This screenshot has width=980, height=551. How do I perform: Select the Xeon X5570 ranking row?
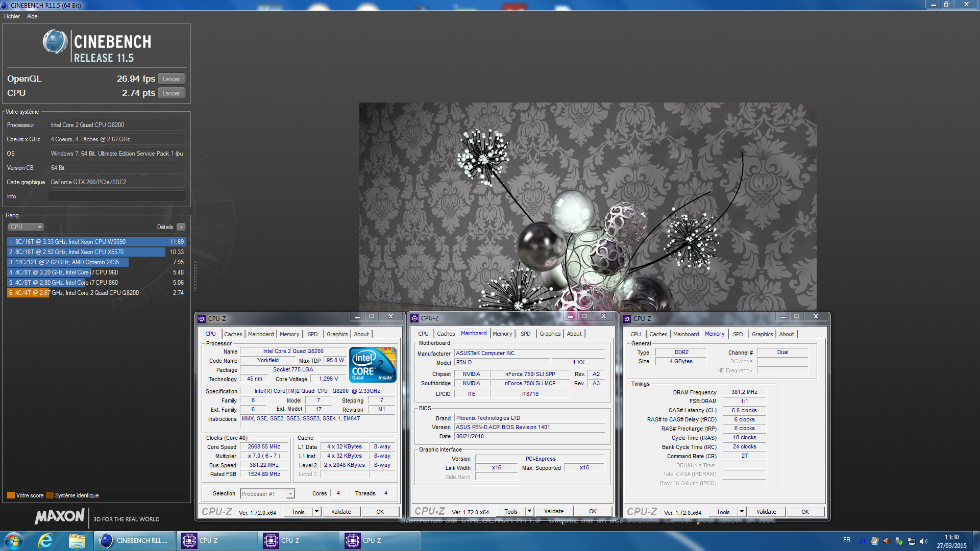96,252
